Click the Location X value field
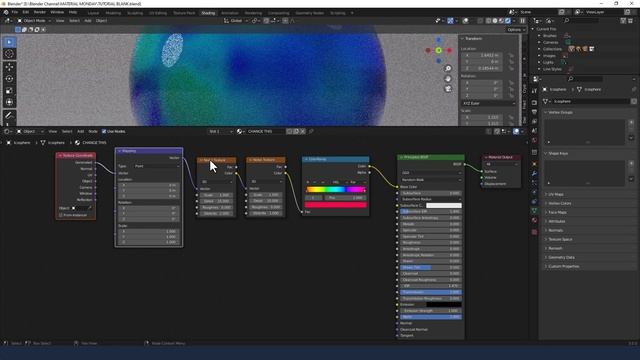 (483, 55)
